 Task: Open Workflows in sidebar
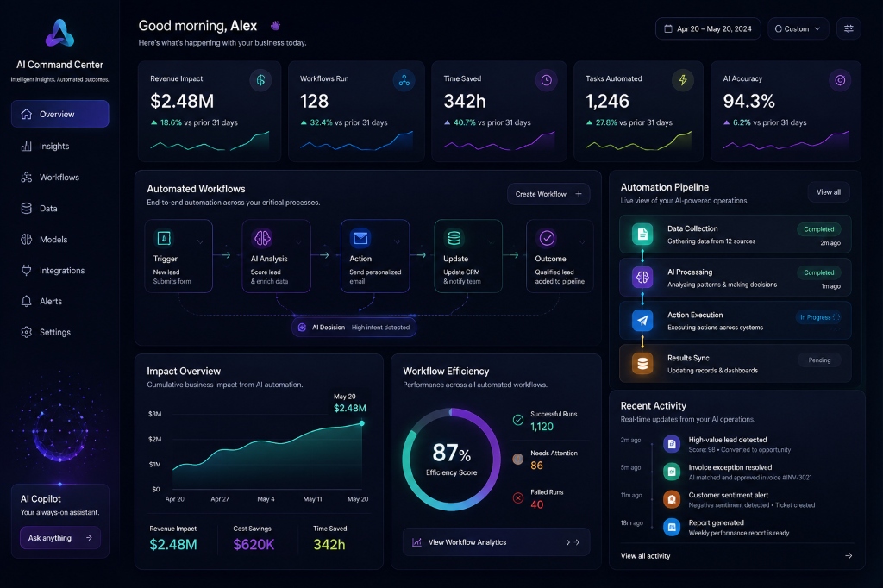(59, 177)
